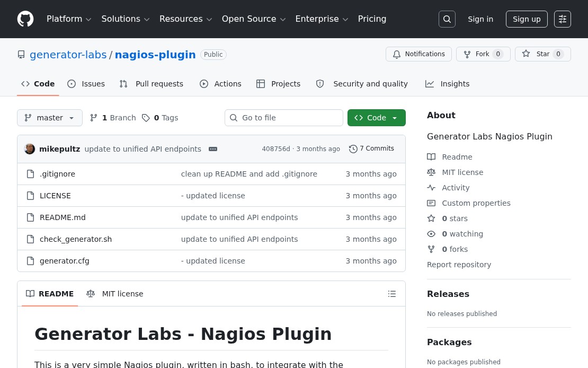588x368 pixels.
Task: Click the eye icon beside 0 watching
Action: tap(431, 233)
